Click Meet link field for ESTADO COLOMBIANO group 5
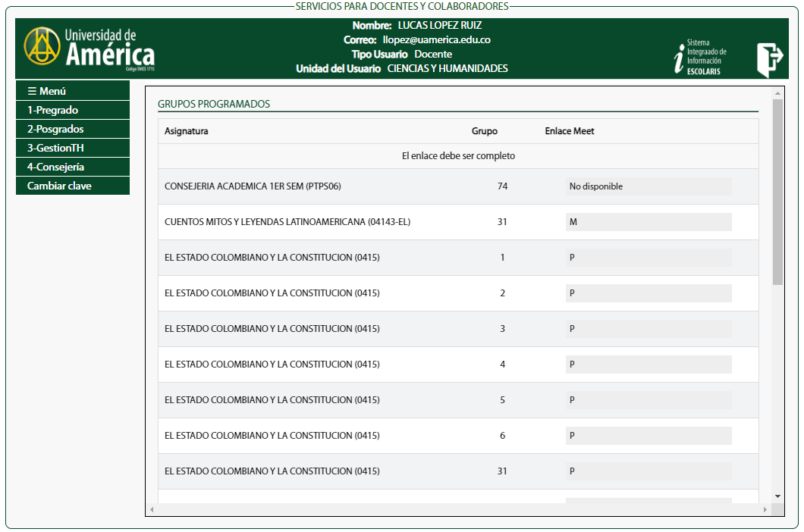804x532 pixels. 648,400
